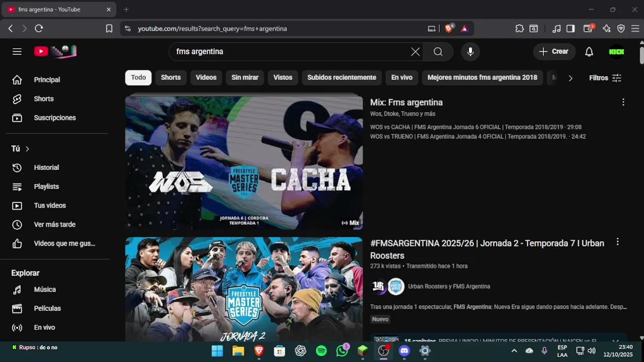Open Discord from the taskbar
This screenshot has height=362, width=644.
(405, 350)
